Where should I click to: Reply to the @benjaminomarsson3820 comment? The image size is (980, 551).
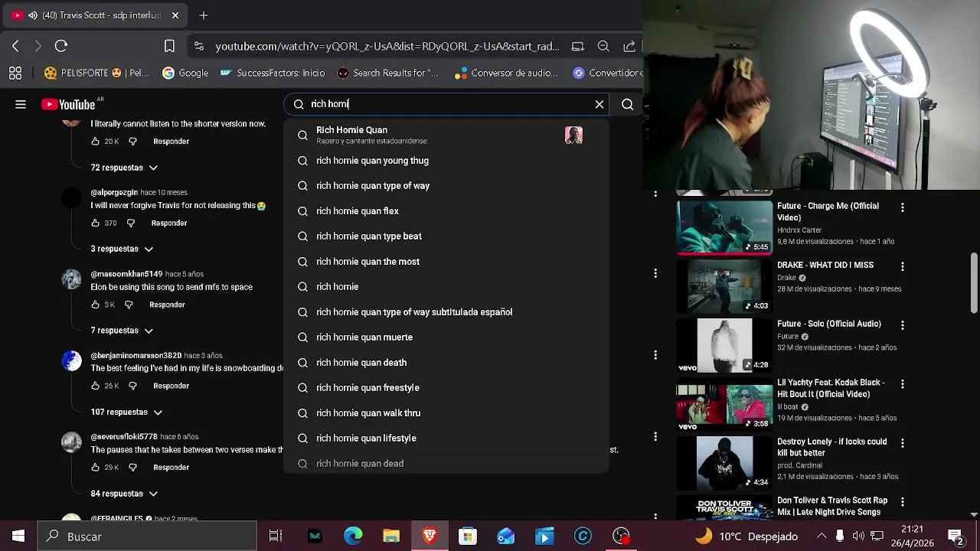(171, 386)
